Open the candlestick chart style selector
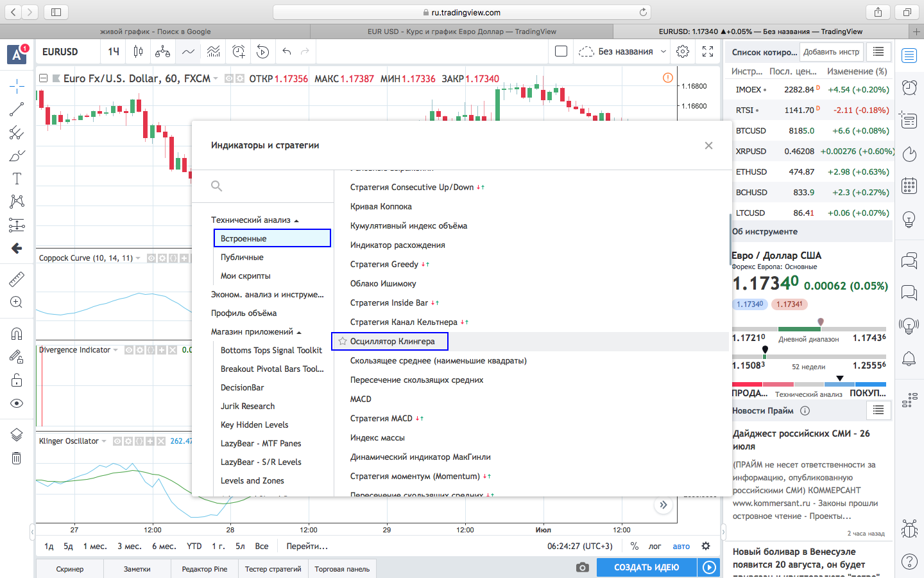 (138, 51)
